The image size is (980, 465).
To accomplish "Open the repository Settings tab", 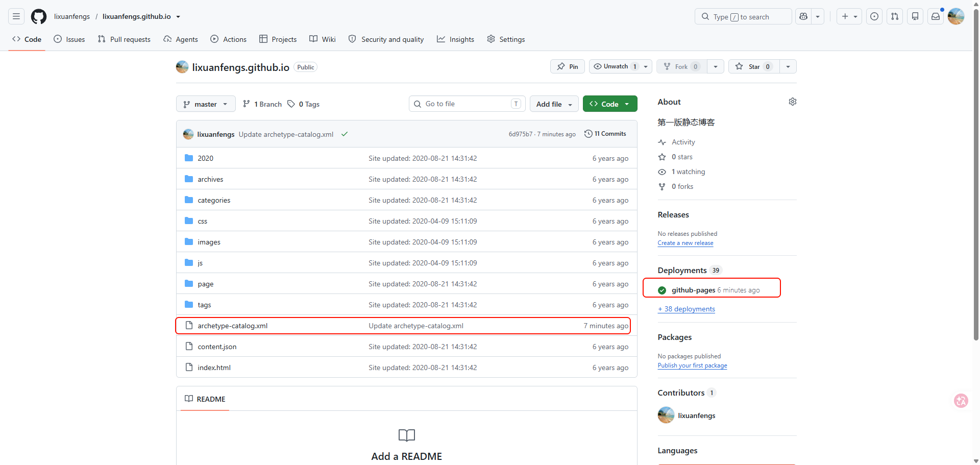I will tap(506, 39).
